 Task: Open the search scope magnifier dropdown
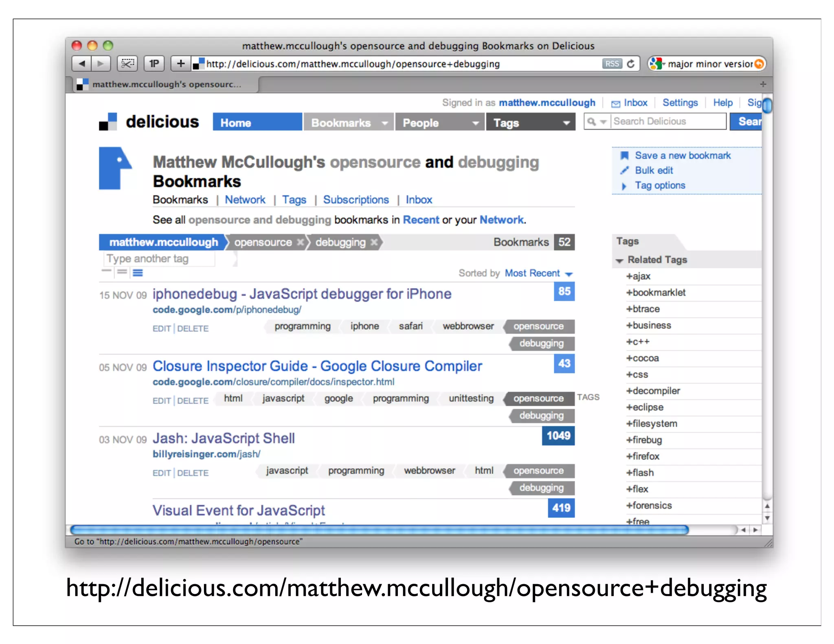(x=597, y=122)
